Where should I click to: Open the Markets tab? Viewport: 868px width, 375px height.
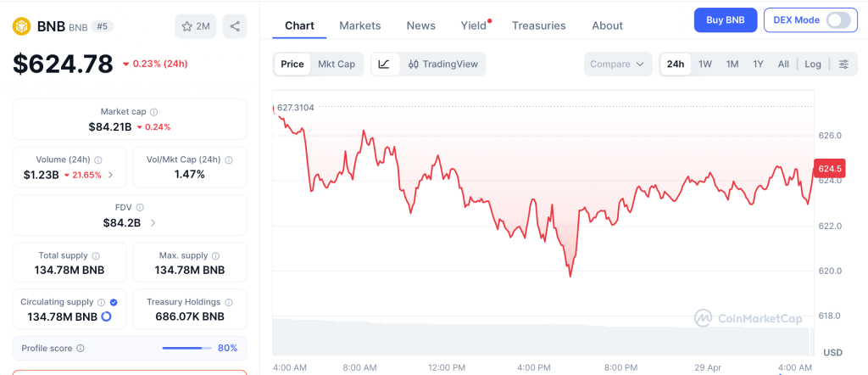coord(359,25)
